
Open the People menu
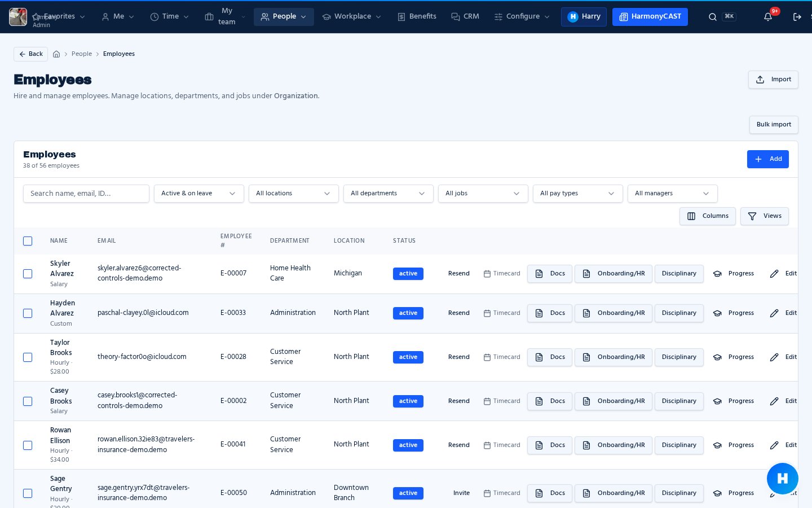point(284,17)
